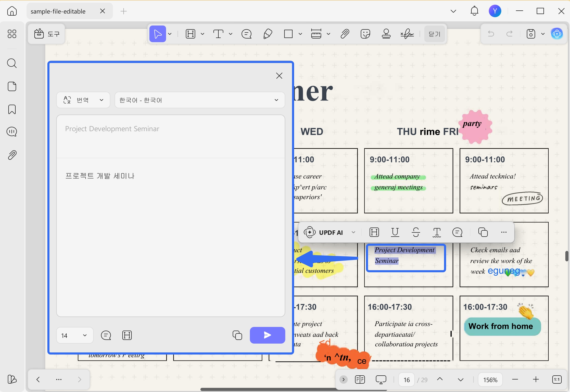
Task: Open the bookmark panel in sidebar
Action: [x=12, y=109]
